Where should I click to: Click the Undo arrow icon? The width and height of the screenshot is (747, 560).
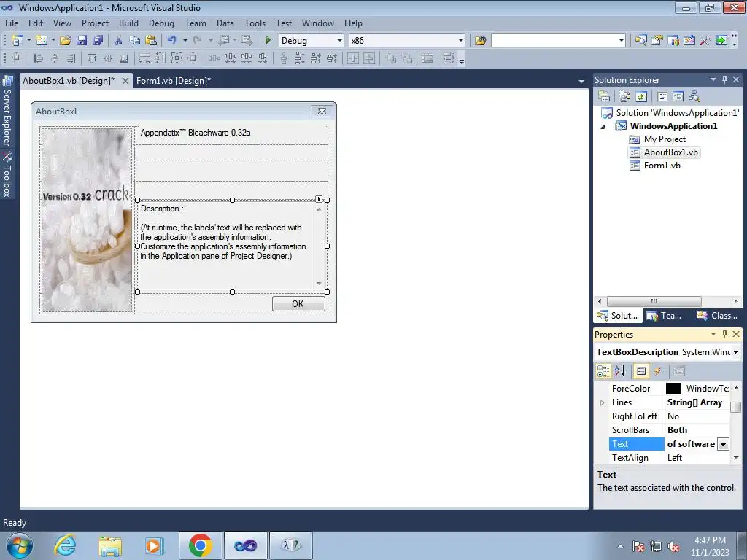[x=172, y=41]
